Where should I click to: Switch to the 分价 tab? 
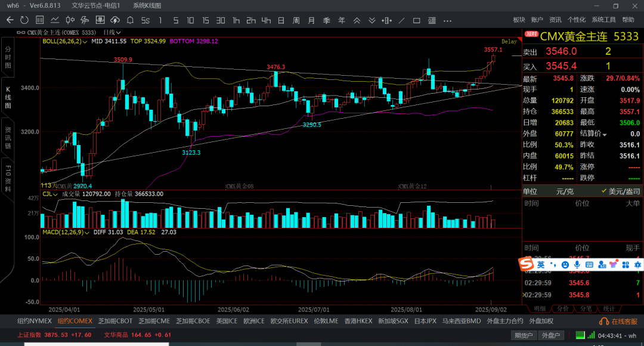[563, 308]
